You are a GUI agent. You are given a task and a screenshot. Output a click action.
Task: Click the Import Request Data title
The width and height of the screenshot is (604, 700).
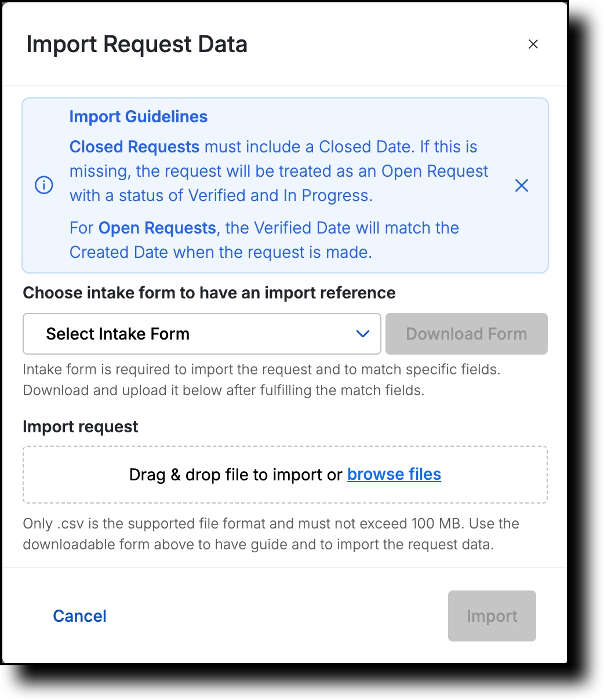coord(136,44)
